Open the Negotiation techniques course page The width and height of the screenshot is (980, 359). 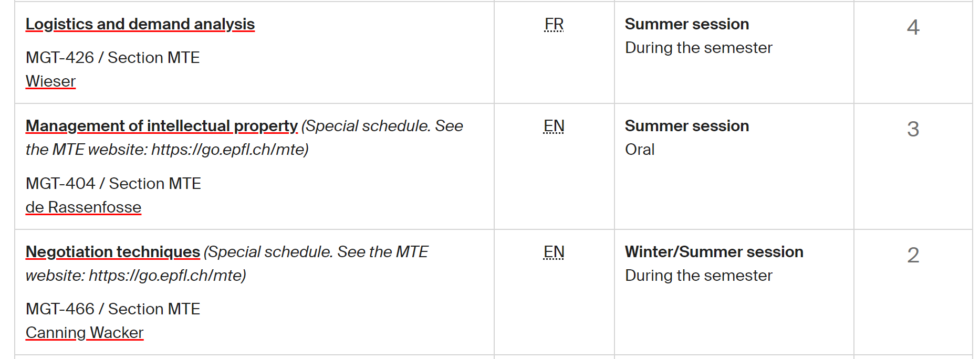pyautogui.click(x=113, y=252)
